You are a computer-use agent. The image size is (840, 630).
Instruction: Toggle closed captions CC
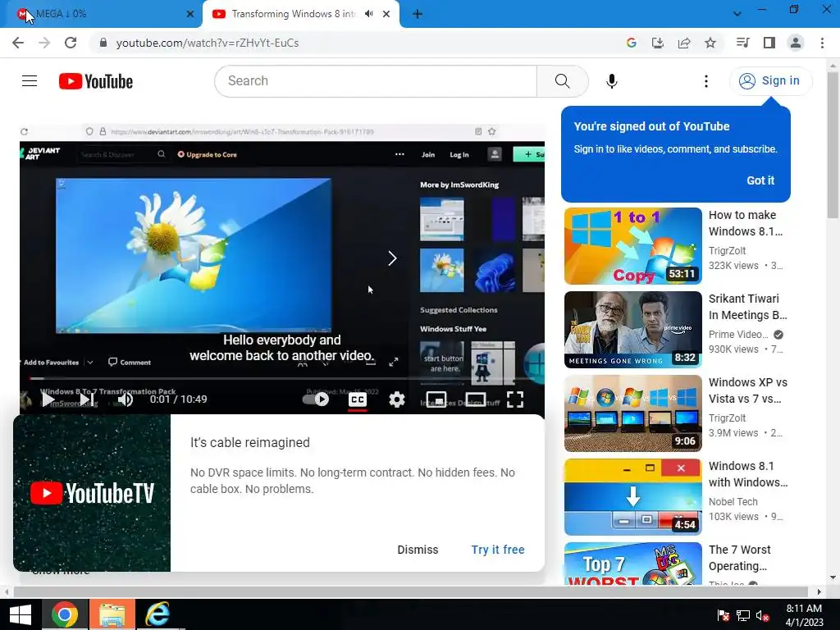(x=358, y=399)
